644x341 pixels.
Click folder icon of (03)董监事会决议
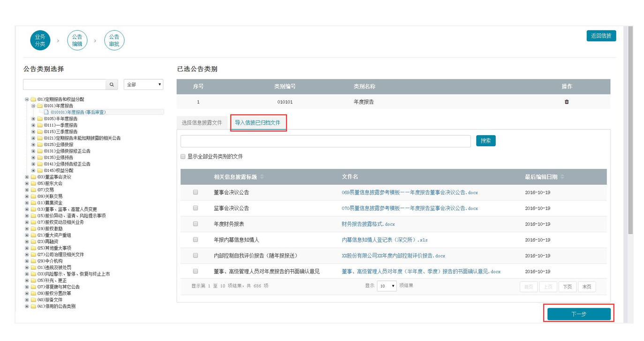(33, 177)
